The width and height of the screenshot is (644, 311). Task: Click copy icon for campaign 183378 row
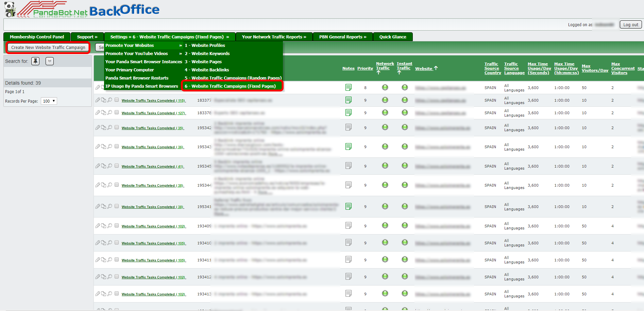point(104,113)
